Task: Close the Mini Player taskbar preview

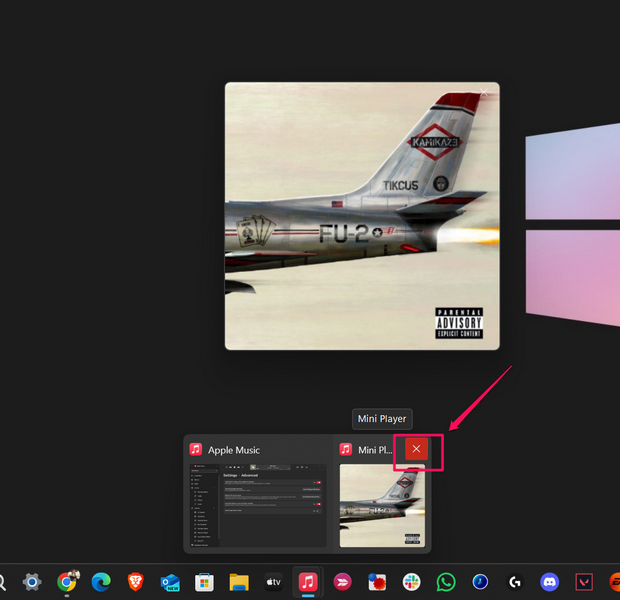Action: click(x=416, y=449)
